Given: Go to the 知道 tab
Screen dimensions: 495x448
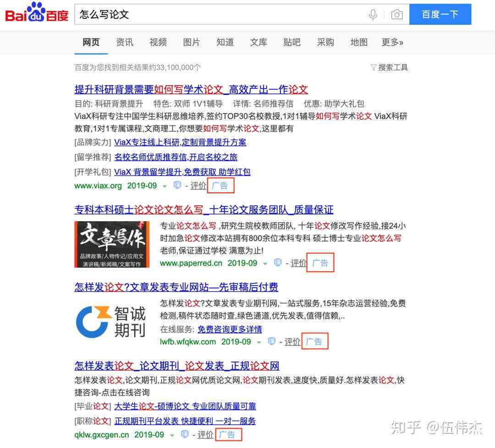Looking at the screenshot, I should (225, 42).
